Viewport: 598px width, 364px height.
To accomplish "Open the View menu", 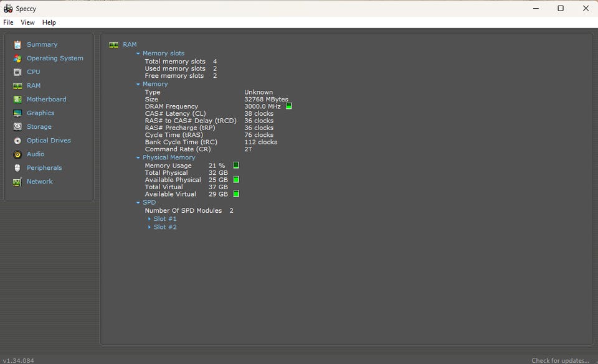I will 27,22.
